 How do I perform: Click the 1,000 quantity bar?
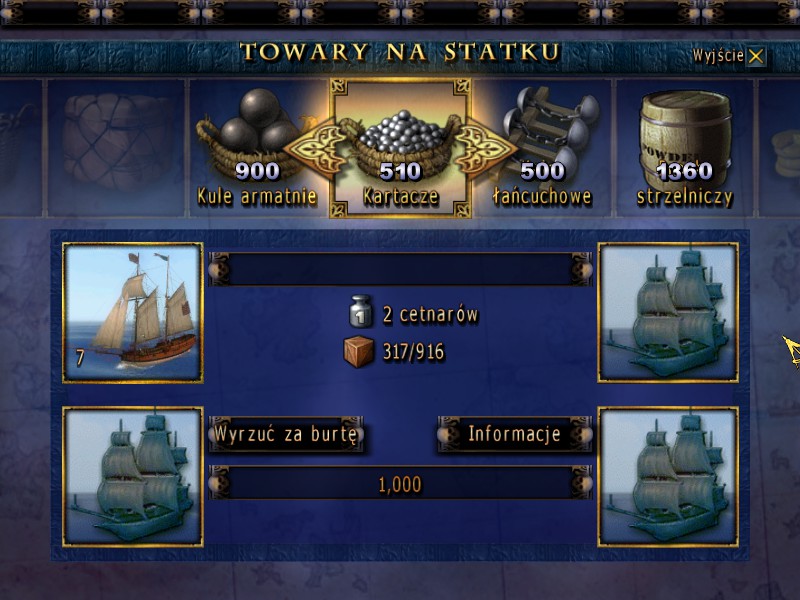401,483
